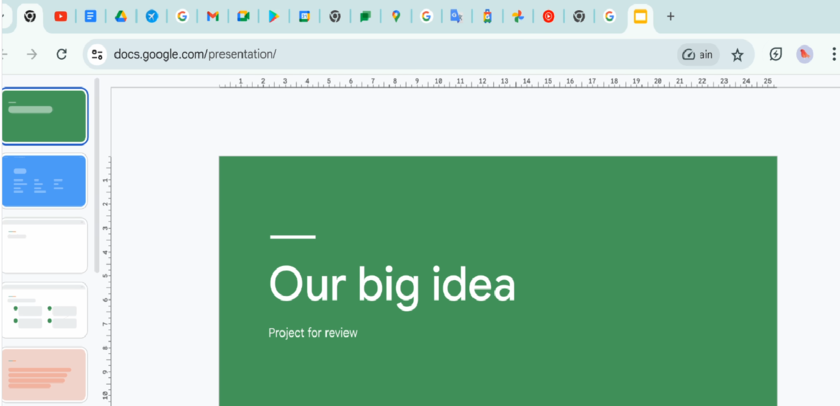840x406 pixels.
Task: Switch to the YouTube tab
Action: (61, 16)
